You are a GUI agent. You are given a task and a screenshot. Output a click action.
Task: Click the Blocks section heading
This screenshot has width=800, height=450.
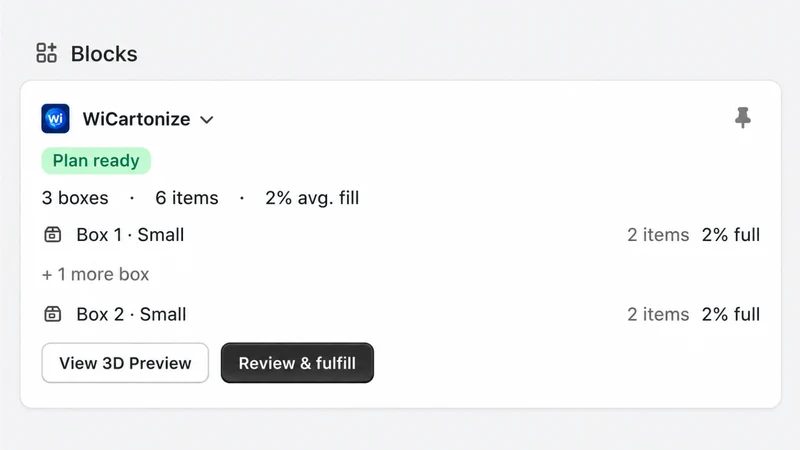104,54
